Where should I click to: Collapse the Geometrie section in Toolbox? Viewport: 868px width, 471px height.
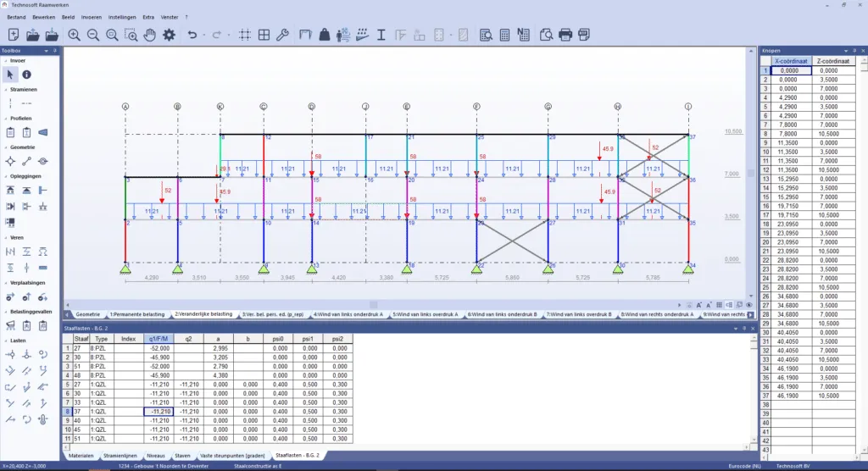tap(6, 147)
